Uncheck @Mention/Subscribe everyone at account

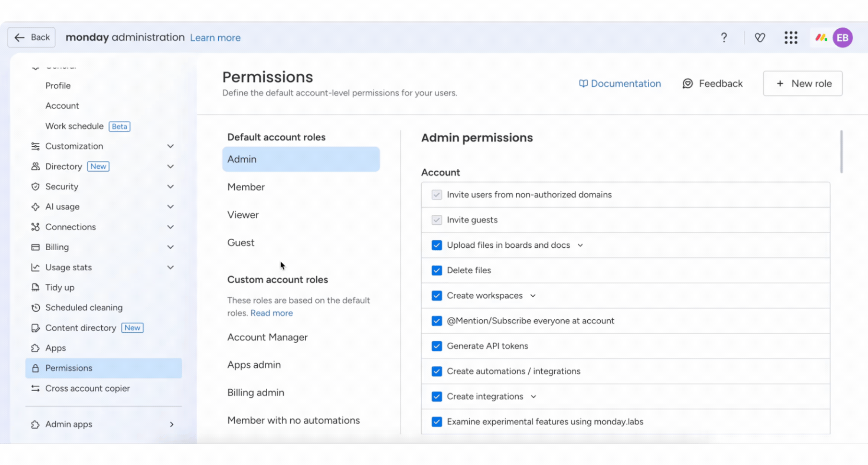pos(437,321)
